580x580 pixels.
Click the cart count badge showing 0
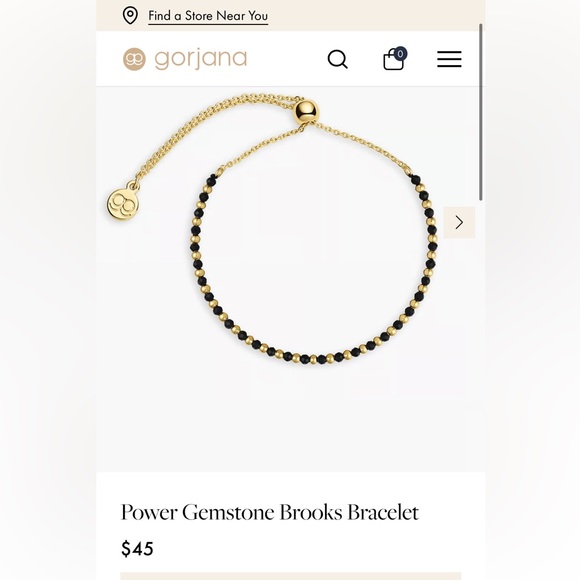(400, 54)
